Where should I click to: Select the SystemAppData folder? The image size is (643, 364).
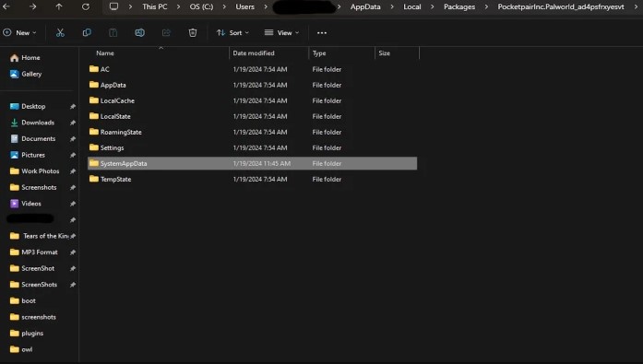point(252,163)
